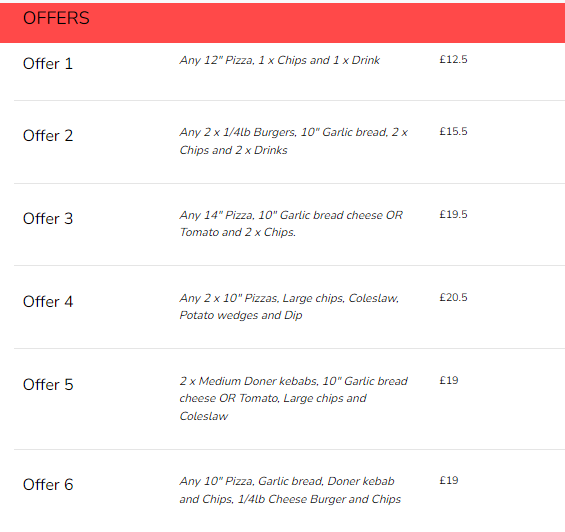Click the £12.5 price for Offer 1
Image resolution: width=565 pixels, height=532 pixels.
tap(453, 59)
